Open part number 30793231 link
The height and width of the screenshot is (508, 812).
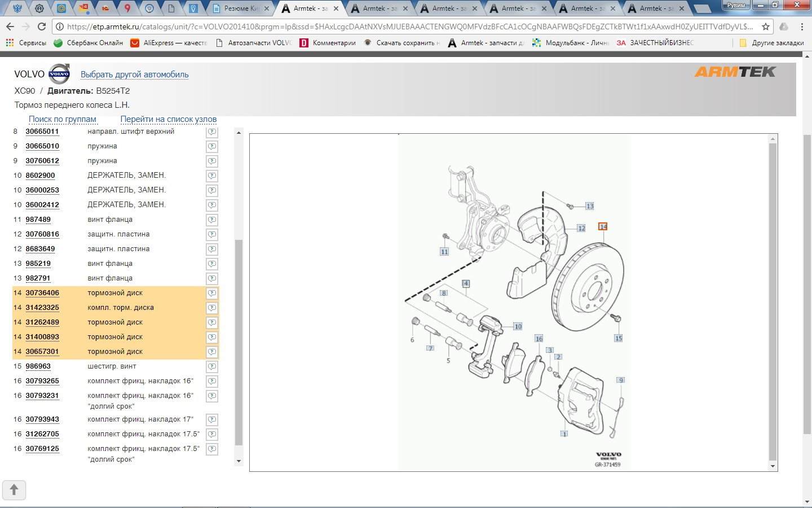tap(42, 396)
